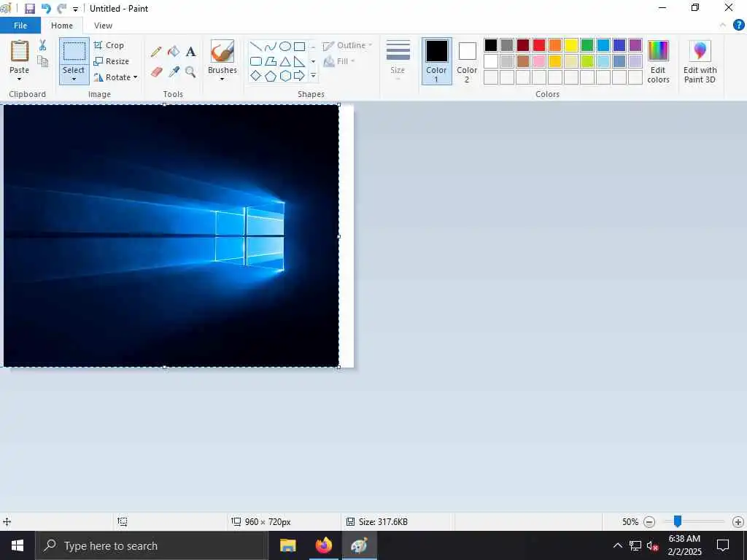
Task: Select the Pencil tool
Action: click(156, 52)
